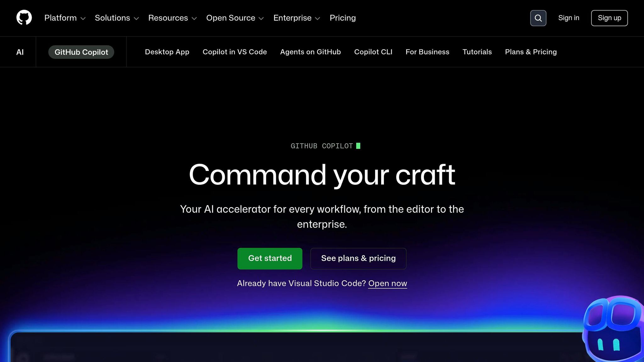Expand the Platform menu chevron
Viewport: 644px width, 362px height.
click(x=83, y=19)
